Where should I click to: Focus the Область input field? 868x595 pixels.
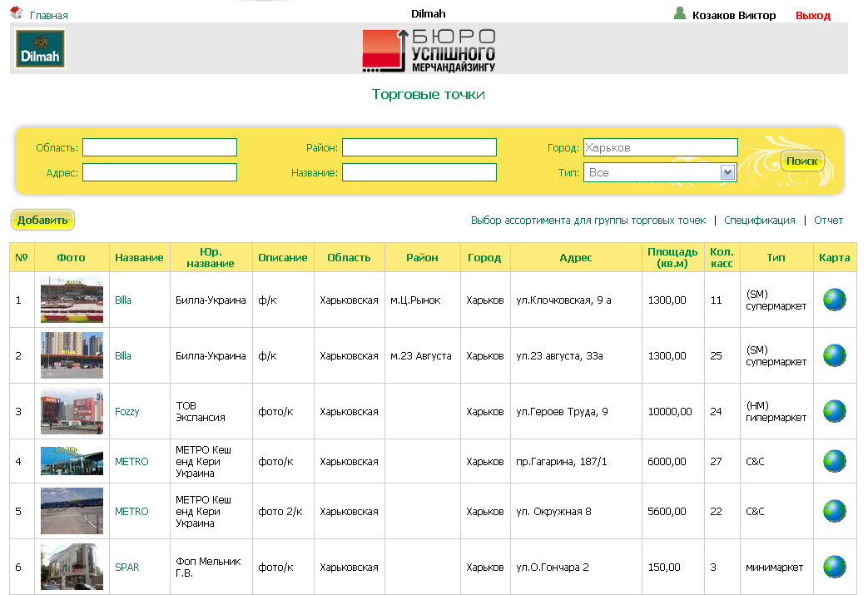click(x=160, y=147)
